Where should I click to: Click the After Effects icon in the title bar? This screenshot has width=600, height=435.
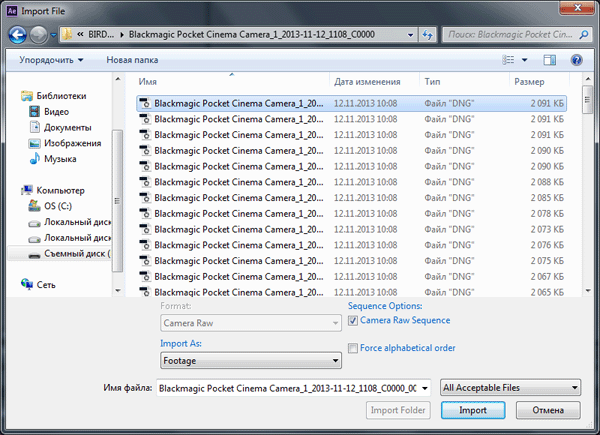tap(12, 11)
